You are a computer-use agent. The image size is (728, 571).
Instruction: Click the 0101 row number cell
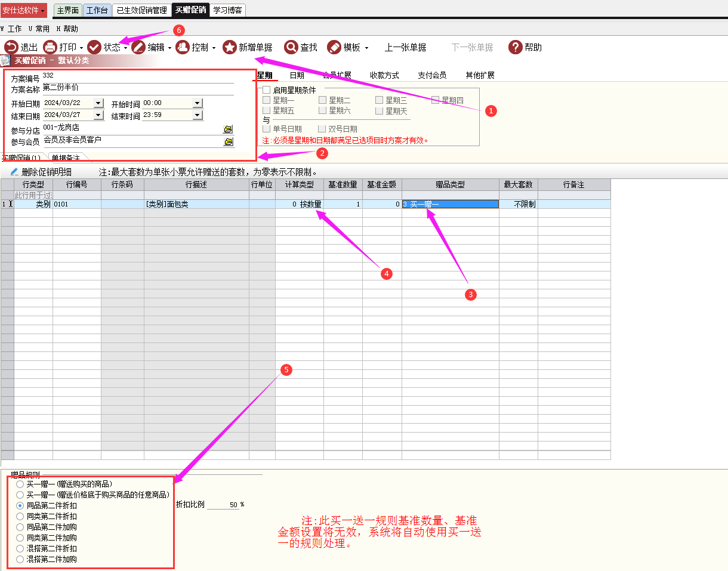[77, 204]
